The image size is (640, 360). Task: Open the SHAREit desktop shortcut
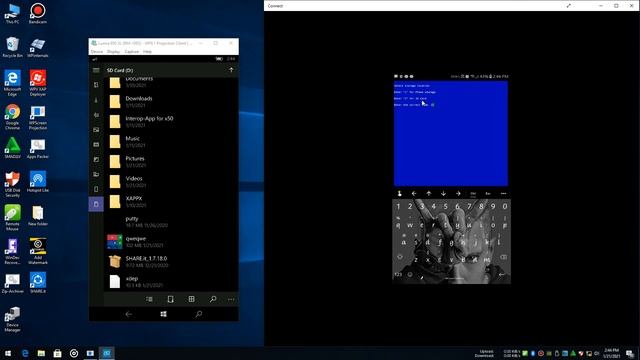tap(38, 283)
